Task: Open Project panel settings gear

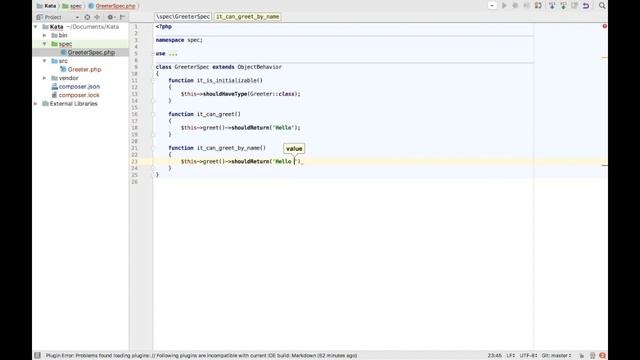Action: 110,17
